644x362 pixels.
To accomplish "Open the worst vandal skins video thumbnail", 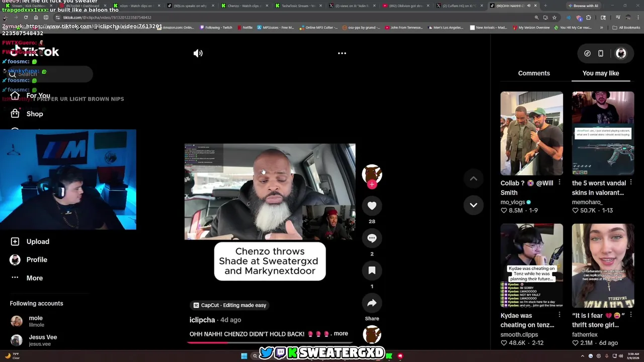I will 603,133.
